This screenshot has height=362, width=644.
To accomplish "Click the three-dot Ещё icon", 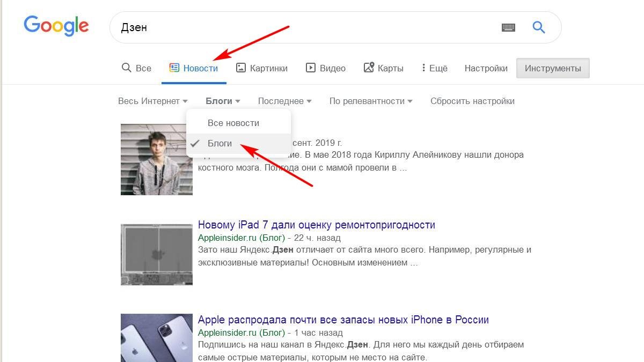I will click(x=423, y=68).
